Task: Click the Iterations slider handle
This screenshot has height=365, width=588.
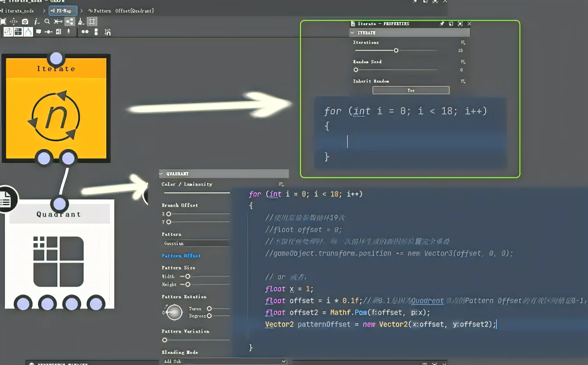Action: 396,51
